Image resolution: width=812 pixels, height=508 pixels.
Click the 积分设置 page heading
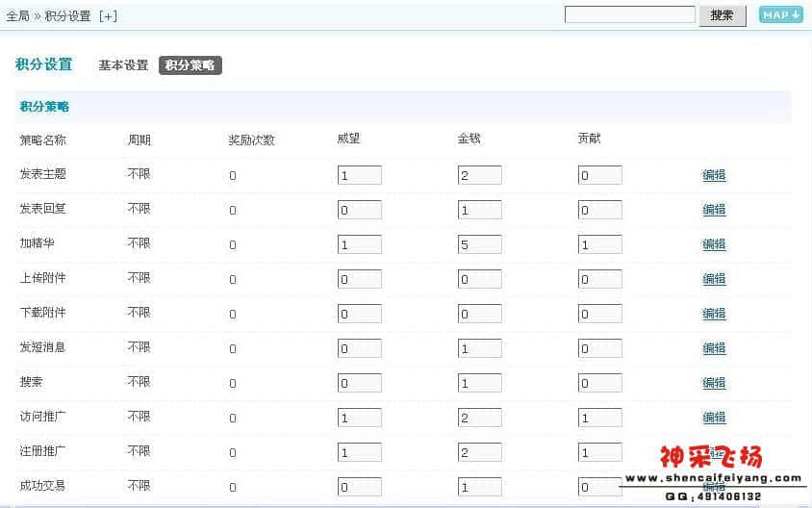[44, 64]
